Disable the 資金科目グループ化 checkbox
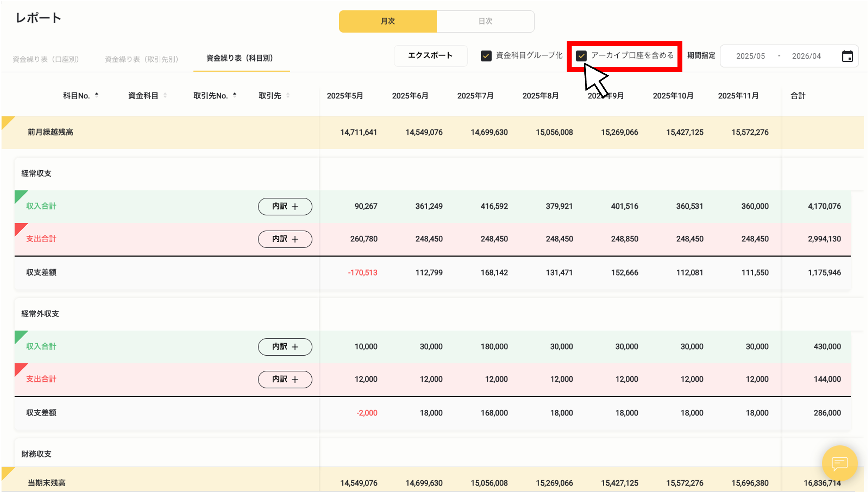Image resolution: width=868 pixels, height=493 pixels. [x=486, y=55]
